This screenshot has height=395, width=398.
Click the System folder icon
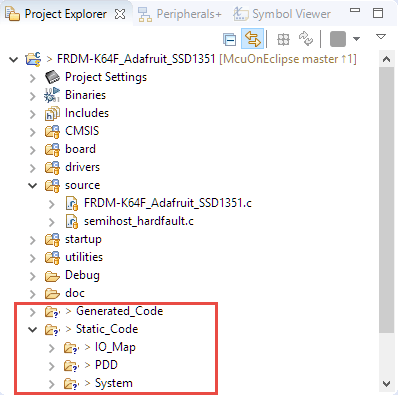click(x=71, y=384)
